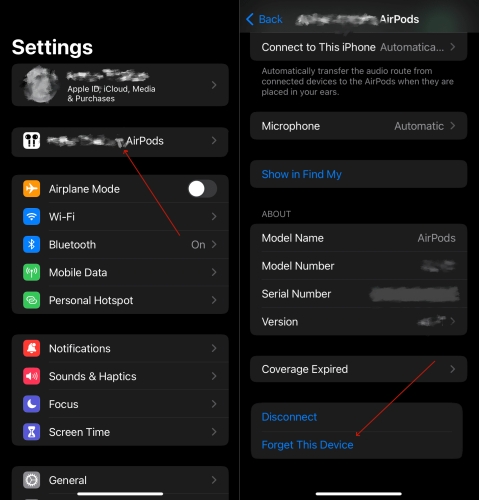
Task: Expand the Coverage Expired row chevron
Action: pyautogui.click(x=453, y=369)
